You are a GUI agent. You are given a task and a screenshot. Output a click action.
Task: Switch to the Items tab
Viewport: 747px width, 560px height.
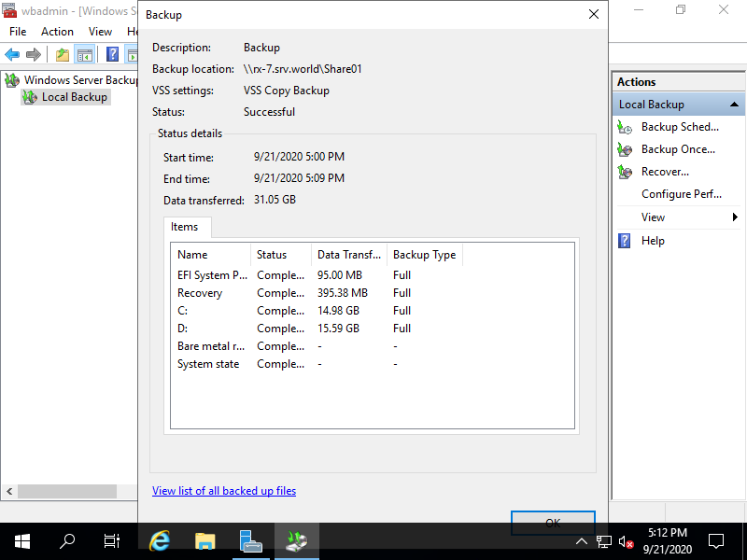click(x=187, y=227)
